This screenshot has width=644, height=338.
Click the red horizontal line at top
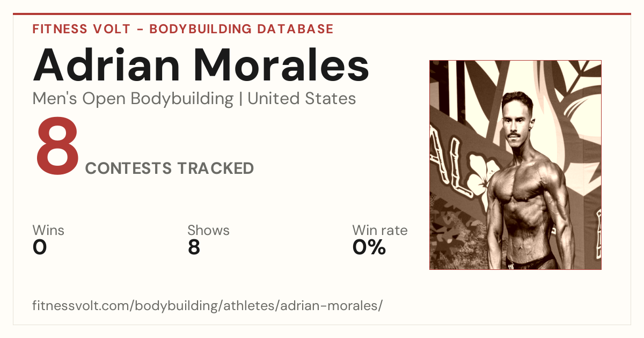point(322,14)
